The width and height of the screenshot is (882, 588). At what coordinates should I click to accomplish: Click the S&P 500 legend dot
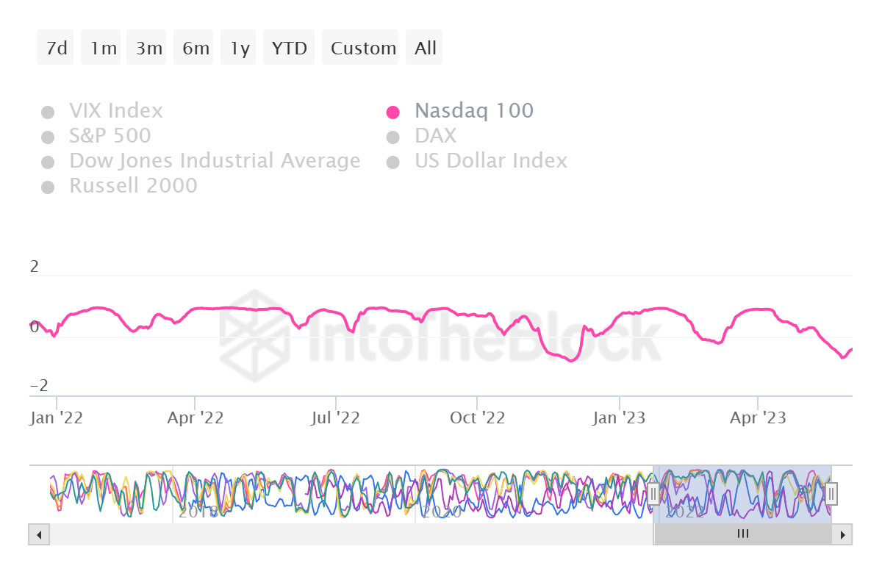coord(48,136)
